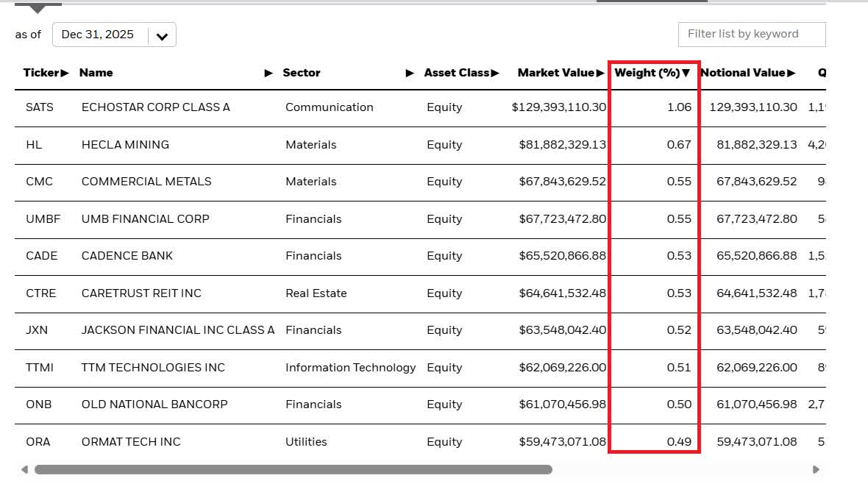868x492 pixels.
Task: Select the ORMAT TECH INC row
Action: pyautogui.click(x=131, y=442)
